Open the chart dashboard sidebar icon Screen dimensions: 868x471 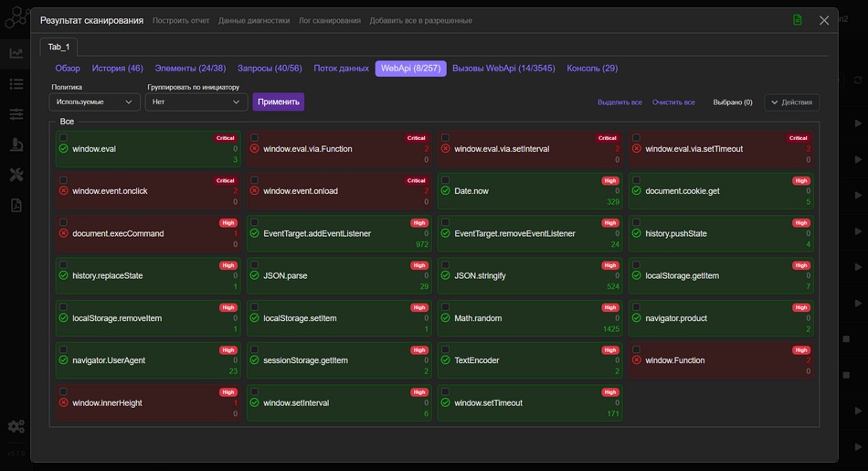(16, 53)
